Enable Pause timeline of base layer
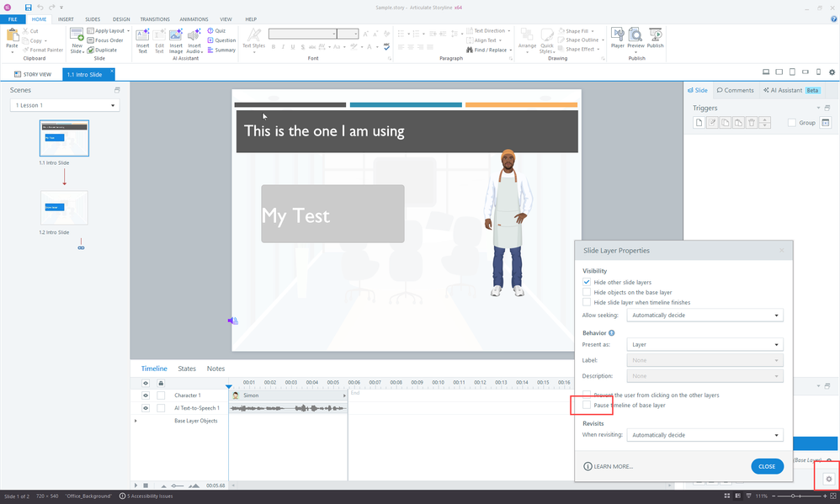Image resolution: width=840 pixels, height=504 pixels. (x=587, y=406)
